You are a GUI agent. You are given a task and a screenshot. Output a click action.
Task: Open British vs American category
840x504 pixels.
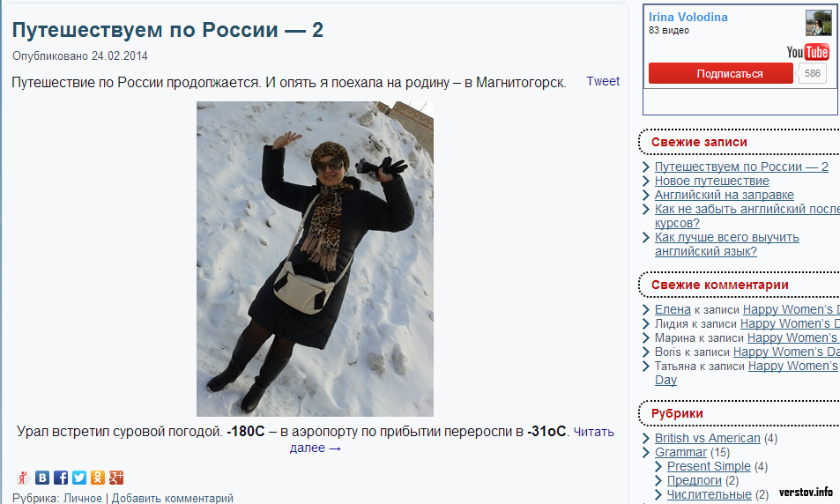(x=707, y=438)
